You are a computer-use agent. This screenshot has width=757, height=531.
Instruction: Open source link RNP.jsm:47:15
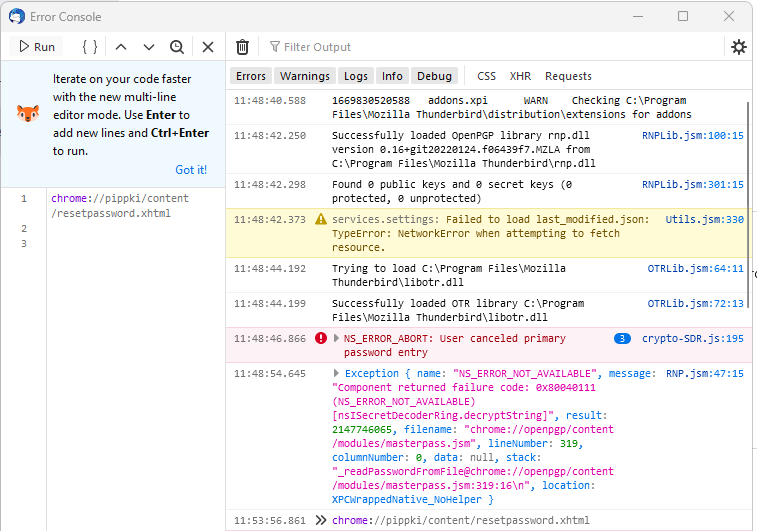point(704,373)
